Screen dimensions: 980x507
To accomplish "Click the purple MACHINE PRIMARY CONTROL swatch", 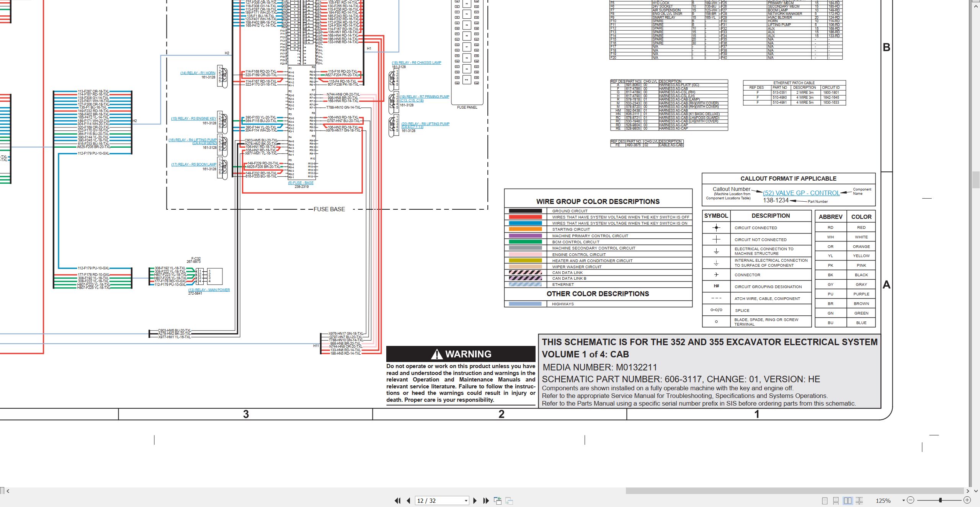I will [x=525, y=236].
